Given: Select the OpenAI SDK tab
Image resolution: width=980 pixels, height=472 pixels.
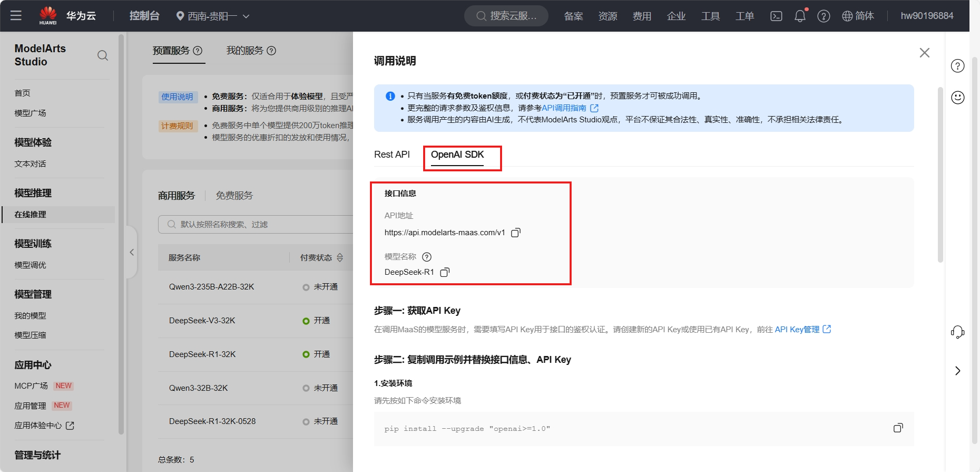Looking at the screenshot, I should point(457,155).
